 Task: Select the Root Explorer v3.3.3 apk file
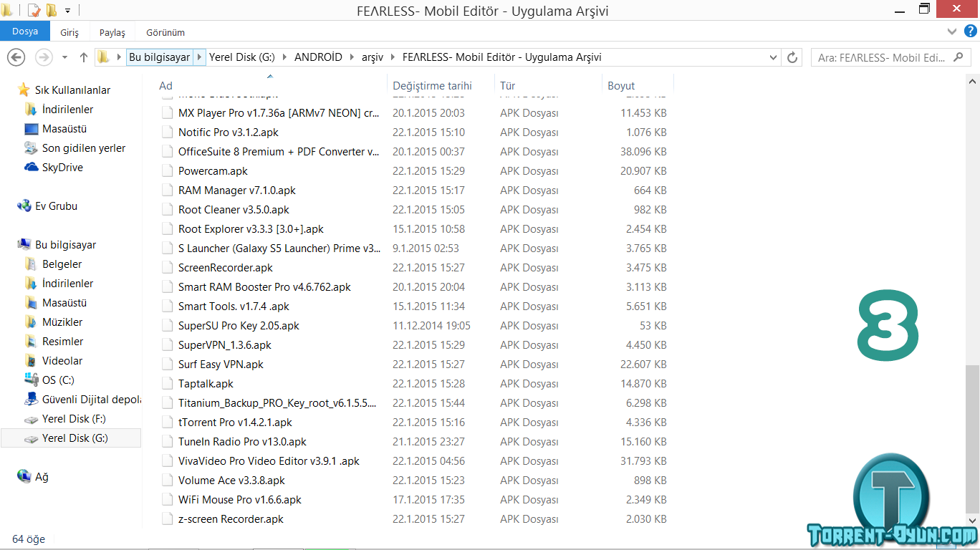251,229
